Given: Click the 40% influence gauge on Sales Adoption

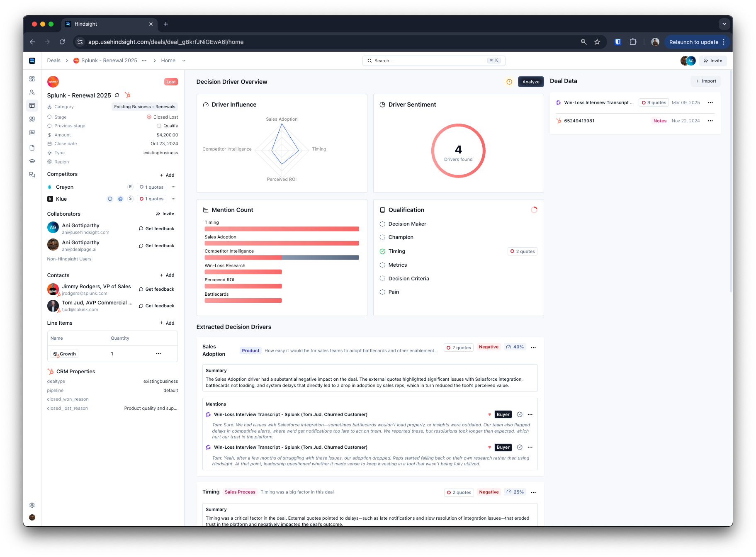Looking at the screenshot, I should tap(515, 347).
